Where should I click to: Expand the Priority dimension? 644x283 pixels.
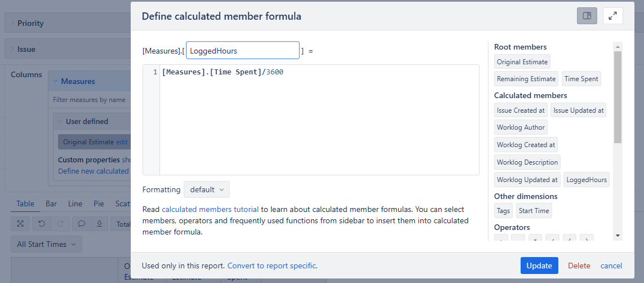pyautogui.click(x=30, y=24)
